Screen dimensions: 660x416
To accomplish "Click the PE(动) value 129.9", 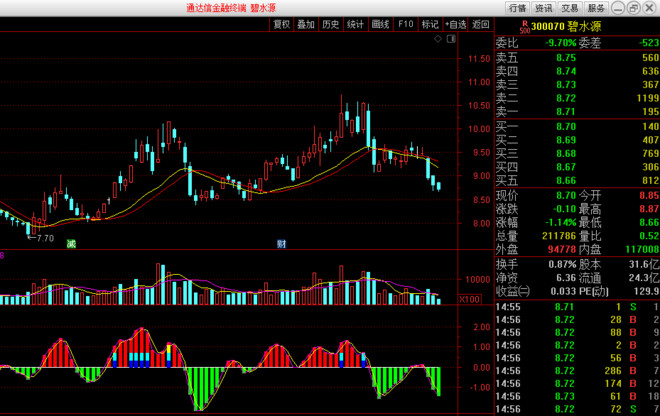I will tap(647, 291).
